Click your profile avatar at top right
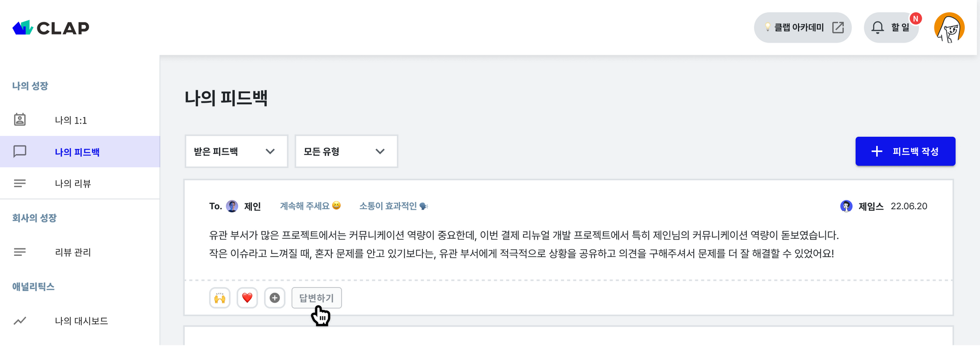The height and width of the screenshot is (346, 980). click(949, 27)
